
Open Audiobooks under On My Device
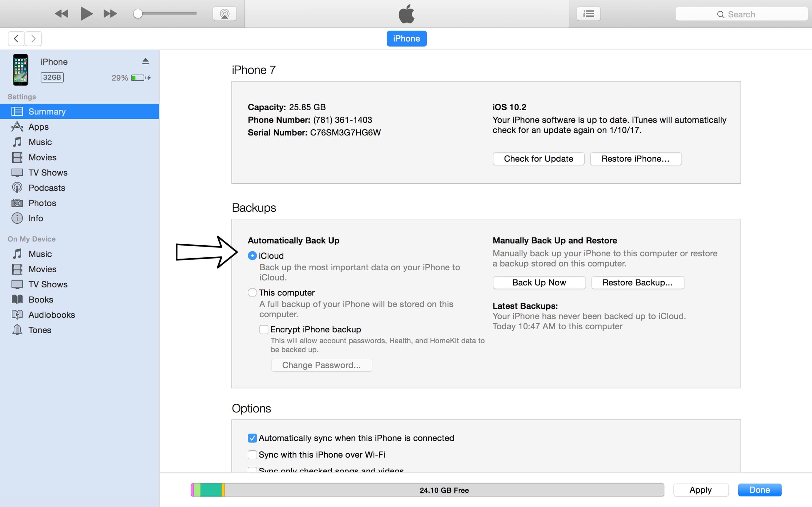click(51, 315)
